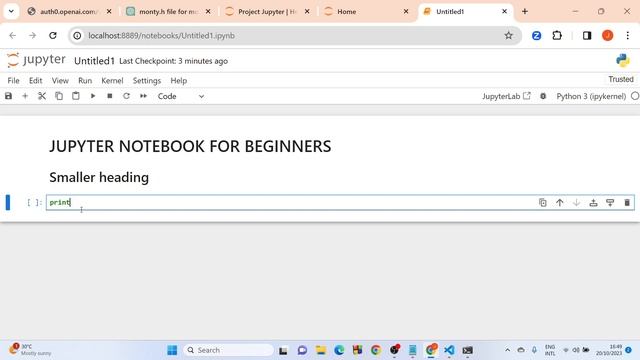Duplicate the cell using cell toolbar icon
The width and height of the screenshot is (640, 360).
(x=542, y=202)
